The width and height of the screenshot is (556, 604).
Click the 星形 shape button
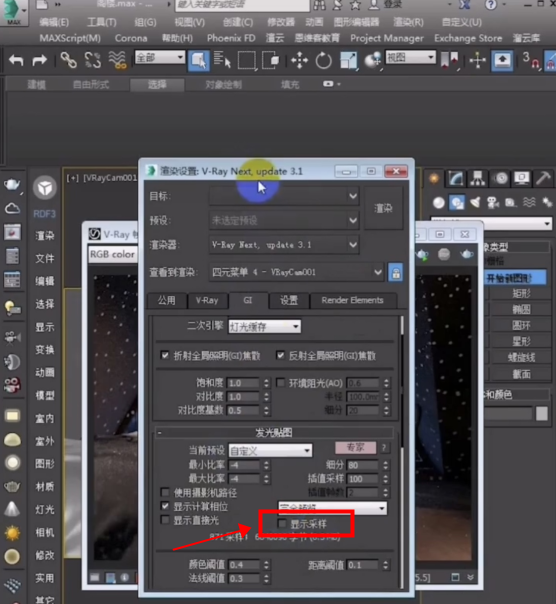(521, 341)
